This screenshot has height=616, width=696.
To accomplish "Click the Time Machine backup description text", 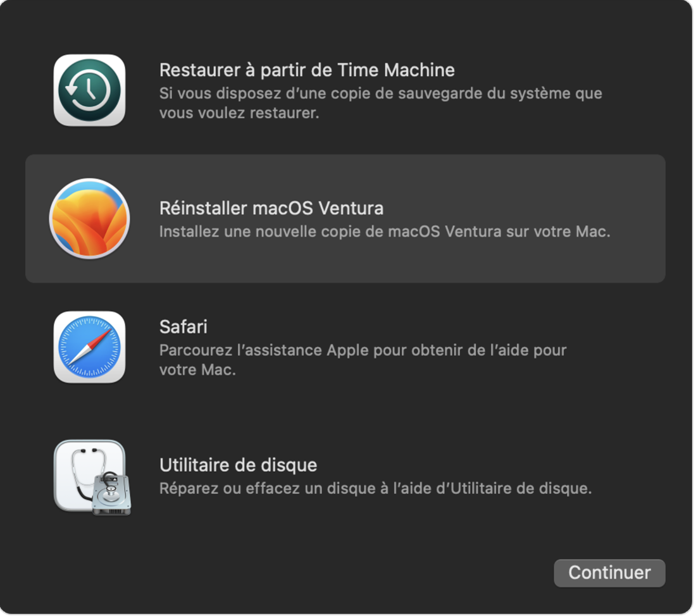I will 380,103.
